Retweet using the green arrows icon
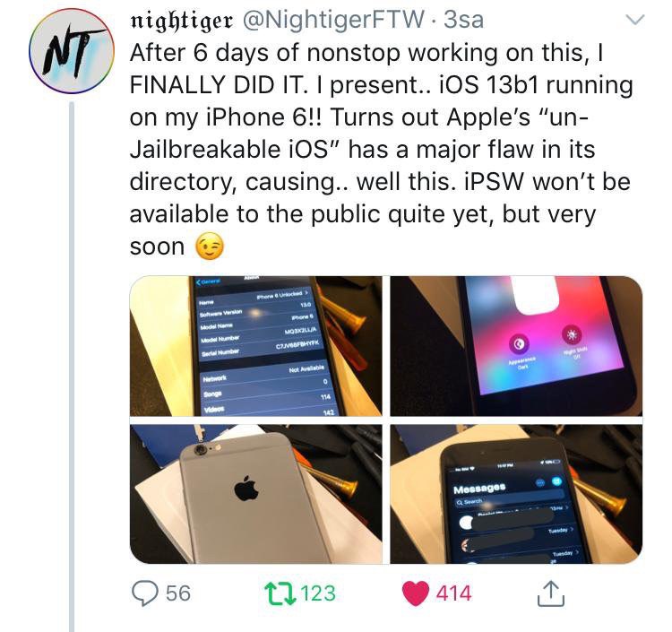This screenshot has width=672, height=632. (x=280, y=593)
